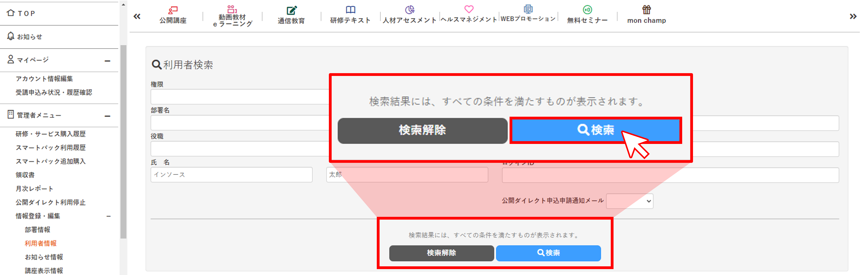Image resolution: width=868 pixels, height=275 pixels.
Task: Click the sidebar vertical scrollbar
Action: point(123,141)
